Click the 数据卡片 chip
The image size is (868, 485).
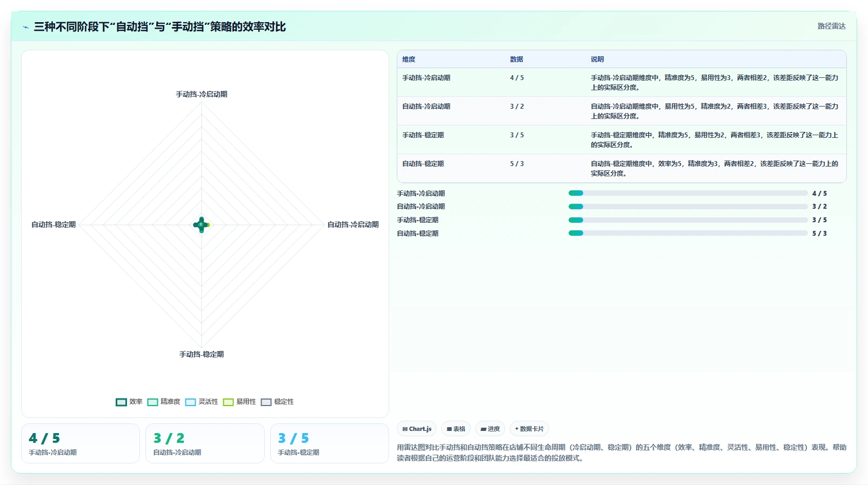point(529,429)
